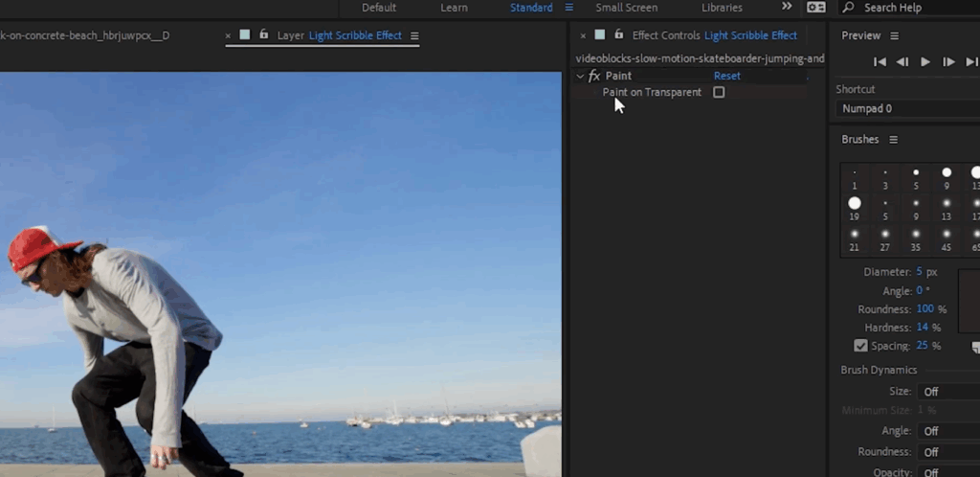This screenshot has height=477, width=980.
Task: Close the Effect Controls panel tab
Action: pos(583,35)
